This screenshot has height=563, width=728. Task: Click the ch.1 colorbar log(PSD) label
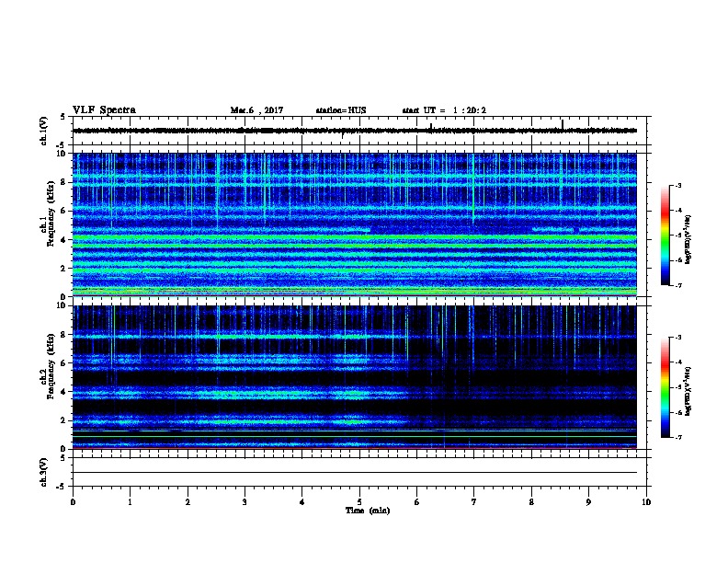tap(688, 239)
